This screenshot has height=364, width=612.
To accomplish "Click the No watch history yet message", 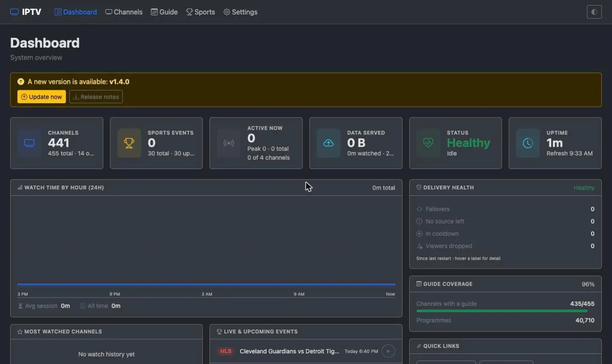I will 106,354.
